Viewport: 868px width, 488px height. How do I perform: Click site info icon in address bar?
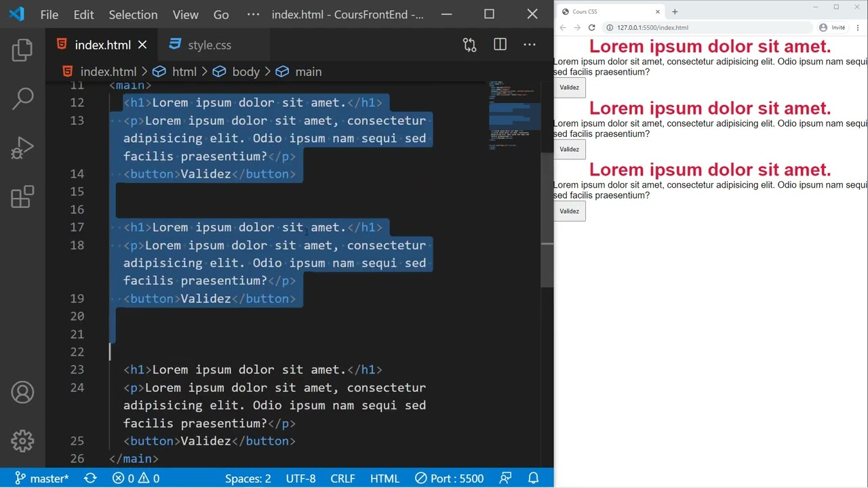tap(609, 28)
